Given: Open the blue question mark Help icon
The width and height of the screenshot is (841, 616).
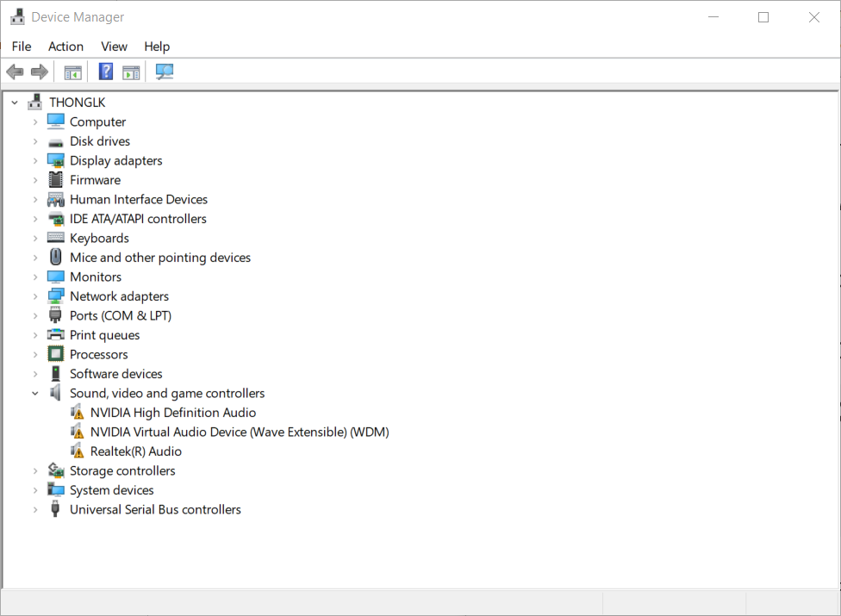Looking at the screenshot, I should pos(106,72).
